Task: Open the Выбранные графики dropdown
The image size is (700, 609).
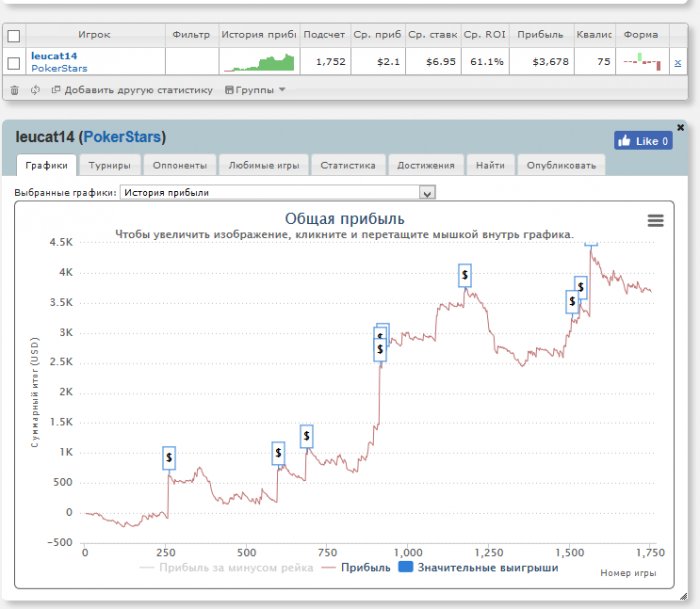Action: [277, 192]
